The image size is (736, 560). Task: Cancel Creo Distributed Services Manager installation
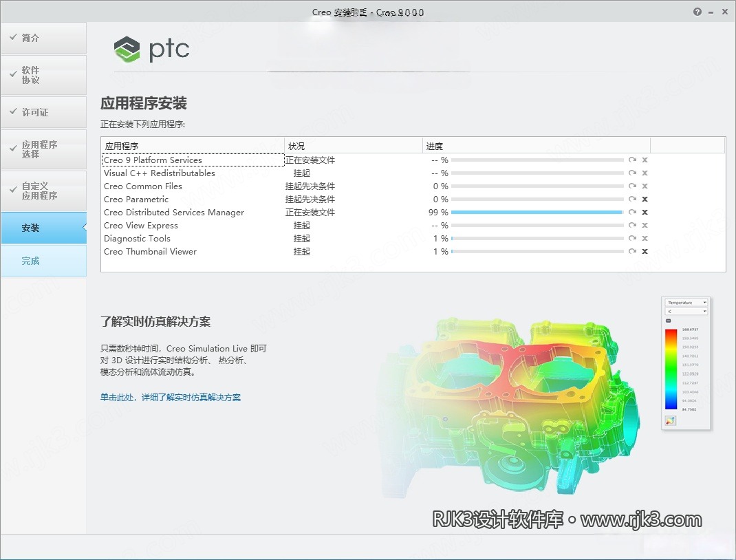645,212
